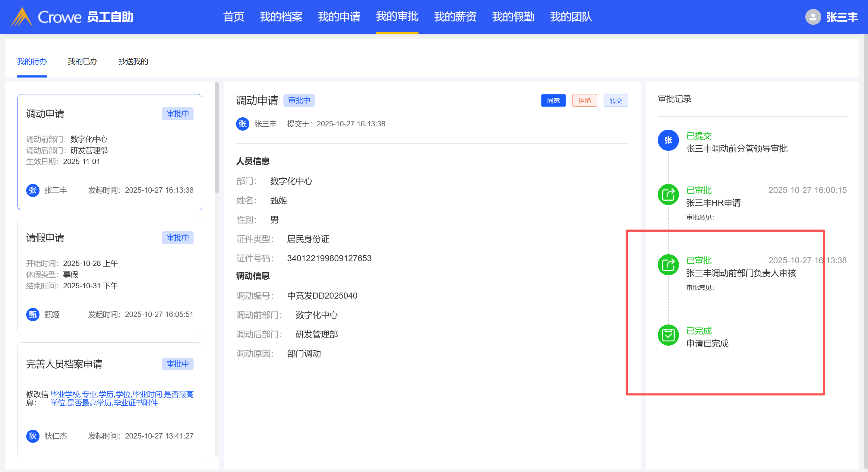The width and height of the screenshot is (868, 472).
Task: Click the 张 avatar beside submission time in detail header
Action: pos(242,124)
